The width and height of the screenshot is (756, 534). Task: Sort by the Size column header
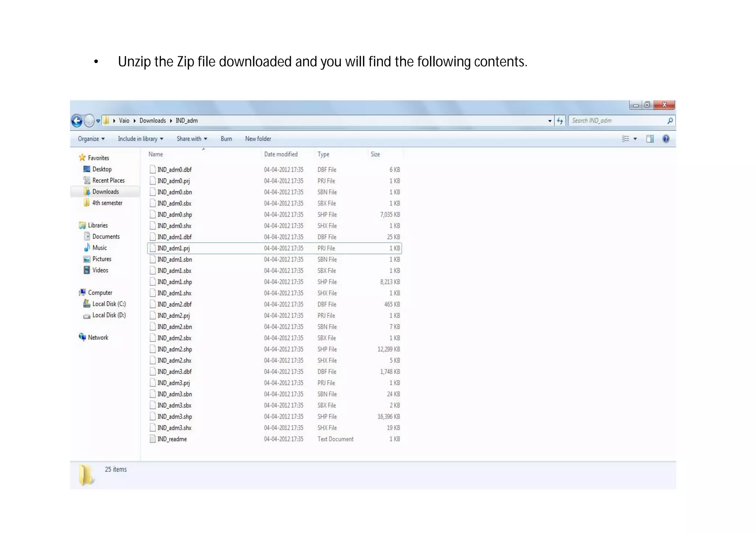point(375,154)
